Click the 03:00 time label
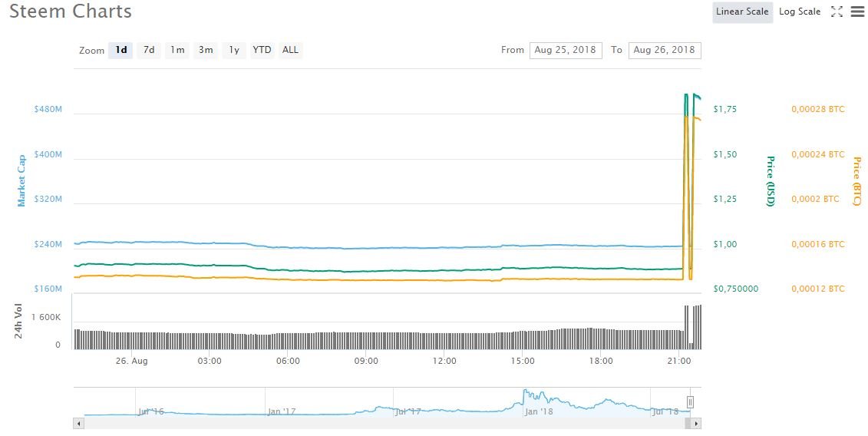The image size is (868, 436). (x=210, y=361)
